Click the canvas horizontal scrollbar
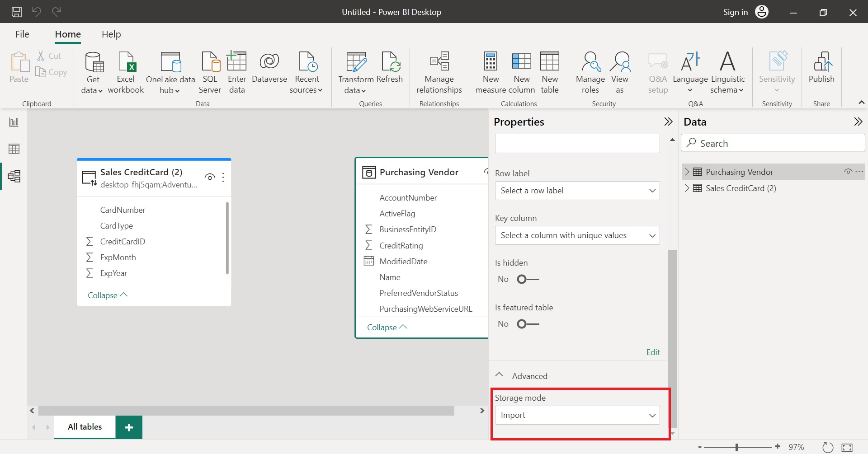The height and width of the screenshot is (454, 868). coord(246,411)
